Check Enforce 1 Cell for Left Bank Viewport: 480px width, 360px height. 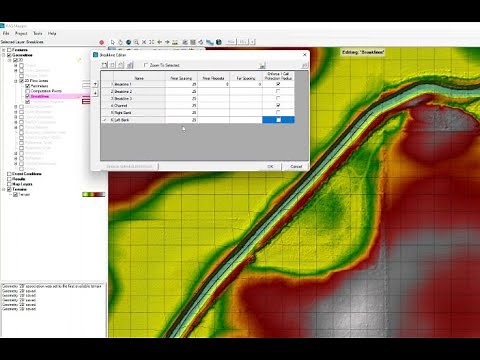pos(279,120)
